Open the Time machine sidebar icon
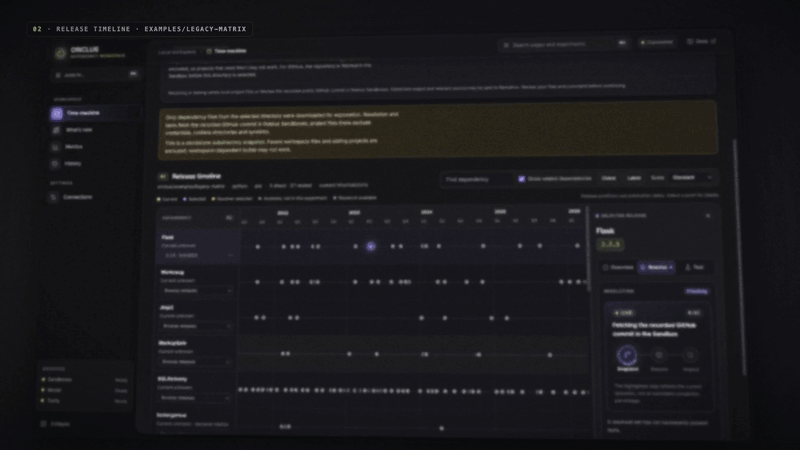 pos(57,113)
